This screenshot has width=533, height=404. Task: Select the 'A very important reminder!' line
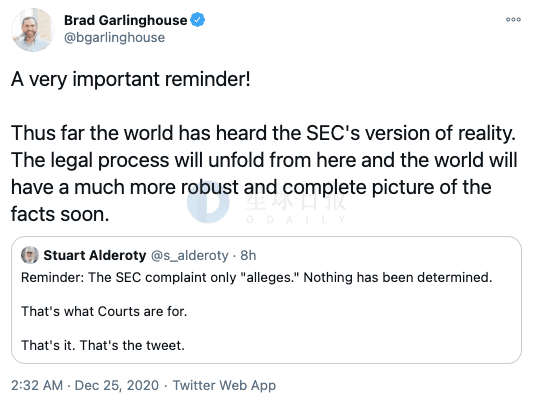pos(131,80)
